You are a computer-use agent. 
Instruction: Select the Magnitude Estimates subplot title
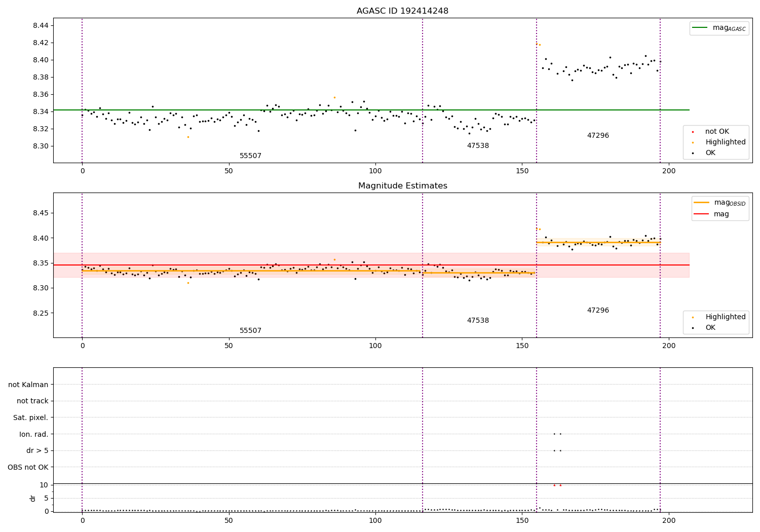tap(402, 186)
